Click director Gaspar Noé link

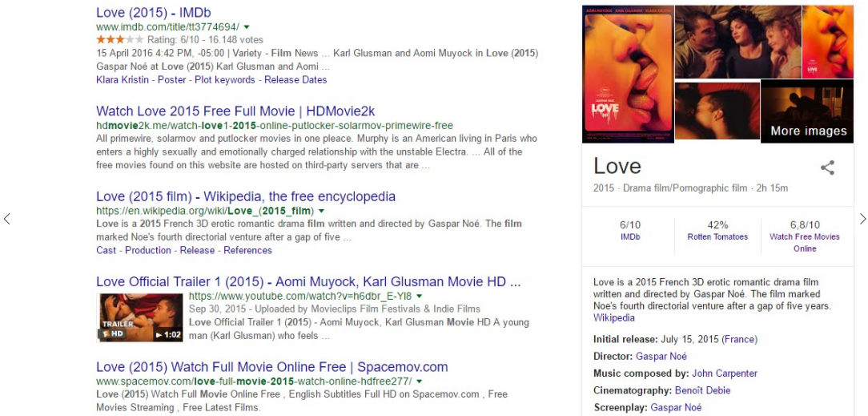pos(661,356)
